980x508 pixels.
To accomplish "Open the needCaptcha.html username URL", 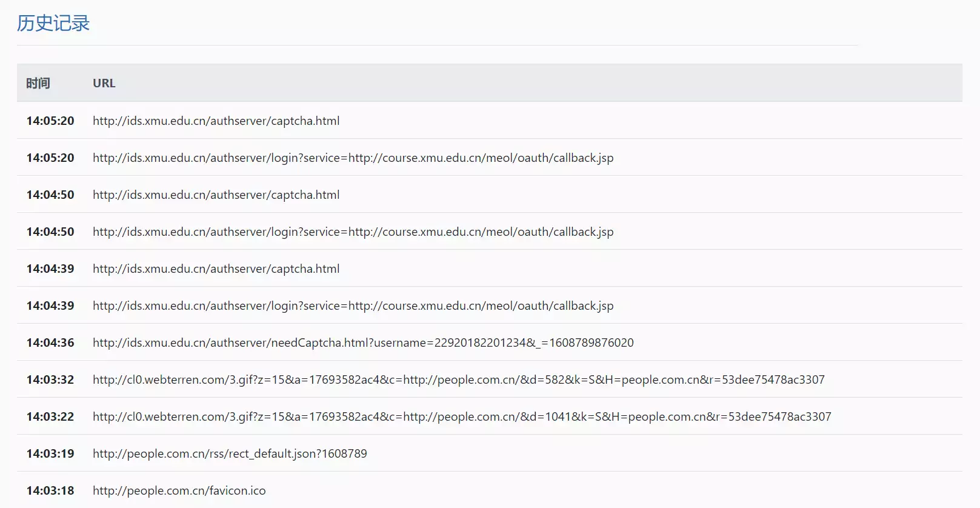I will coord(363,343).
